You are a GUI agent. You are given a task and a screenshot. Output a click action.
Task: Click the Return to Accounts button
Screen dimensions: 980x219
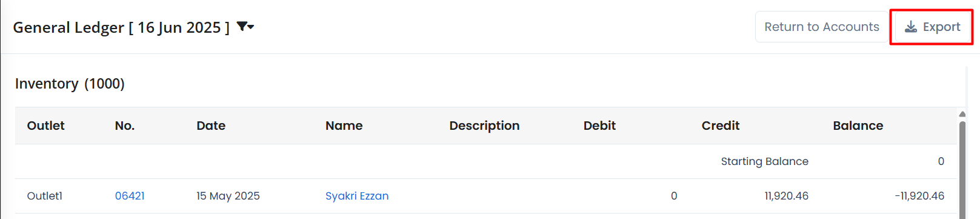point(821,27)
